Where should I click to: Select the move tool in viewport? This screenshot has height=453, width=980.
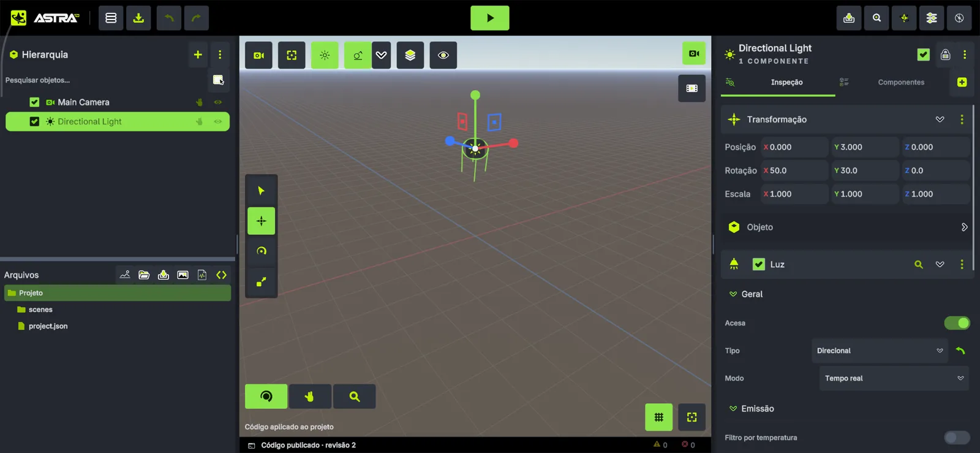point(261,221)
